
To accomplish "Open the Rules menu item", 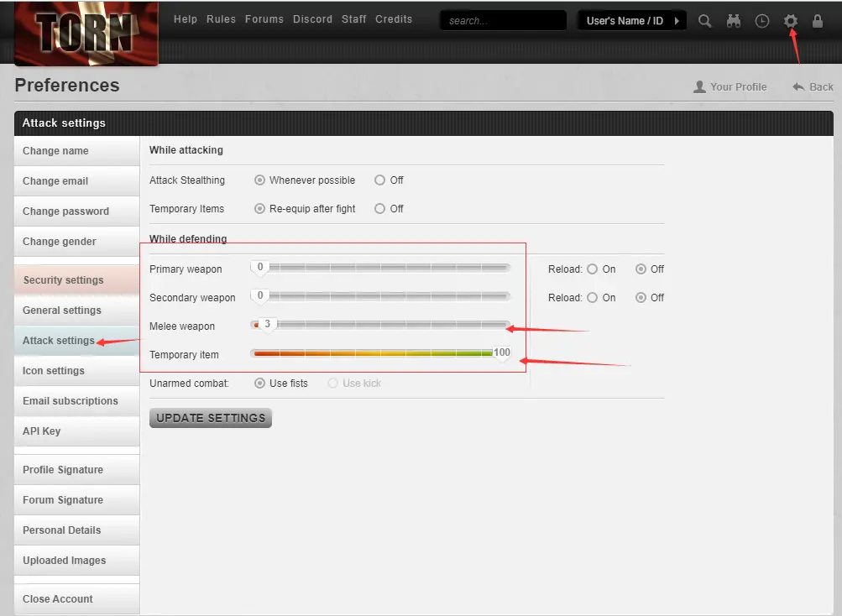I will pos(222,19).
